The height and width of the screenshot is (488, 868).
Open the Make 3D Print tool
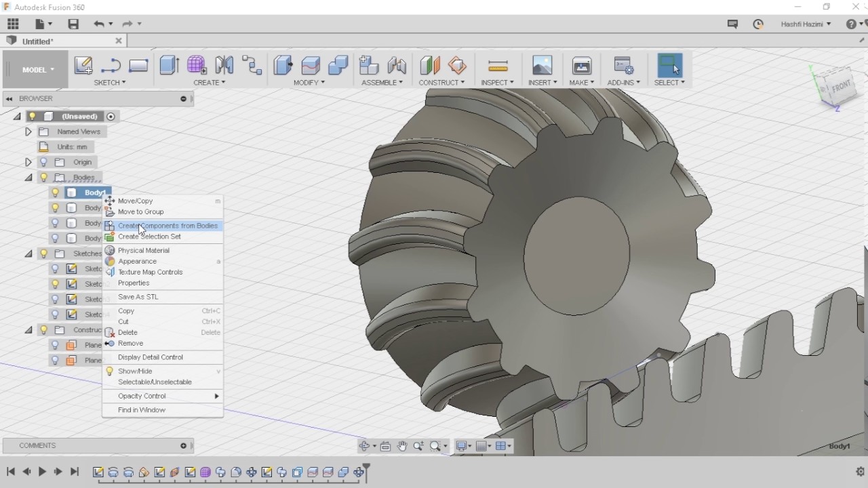tap(582, 65)
